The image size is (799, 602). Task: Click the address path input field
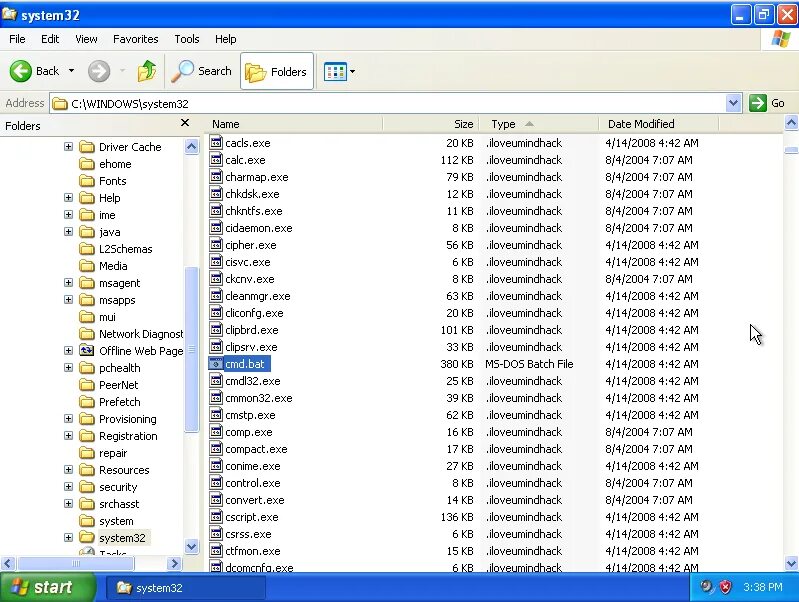pos(387,103)
